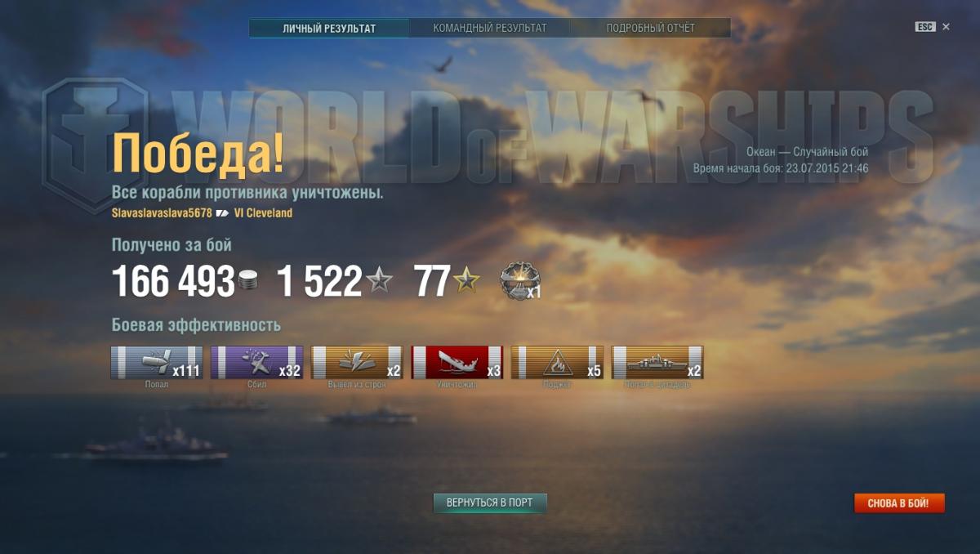Click the silver credits coin icon

click(248, 283)
